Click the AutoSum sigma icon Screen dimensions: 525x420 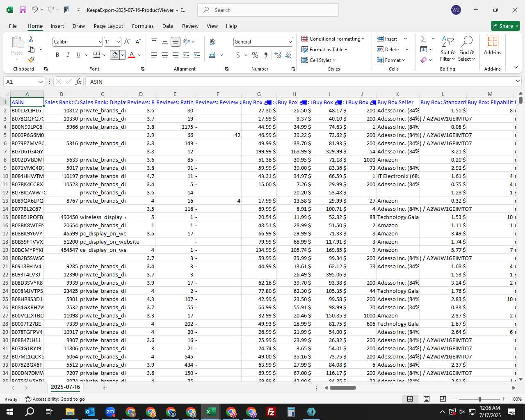click(x=424, y=39)
